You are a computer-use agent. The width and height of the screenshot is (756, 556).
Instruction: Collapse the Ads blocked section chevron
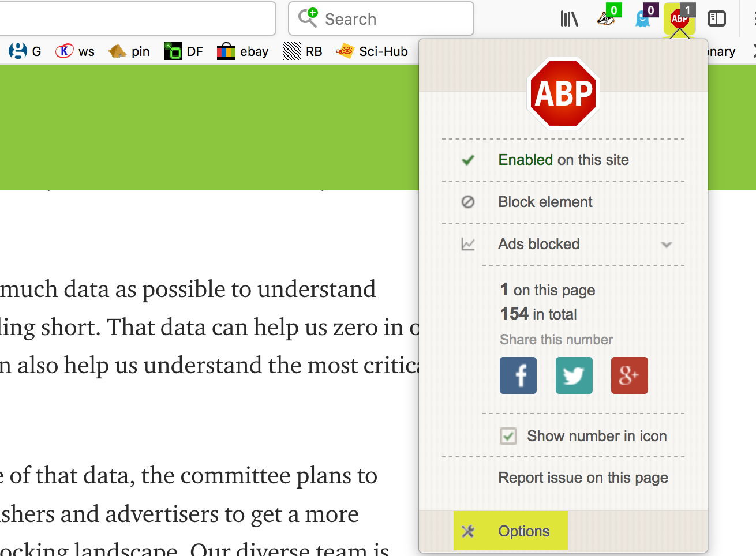[x=667, y=245]
